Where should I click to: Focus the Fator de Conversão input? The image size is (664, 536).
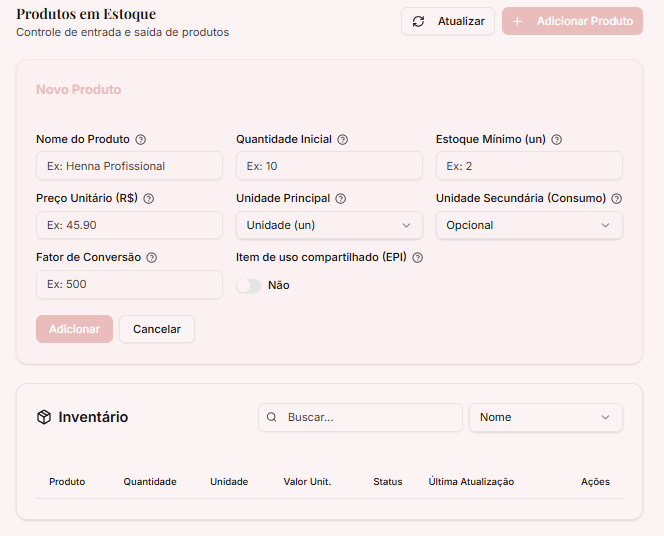coord(129,284)
